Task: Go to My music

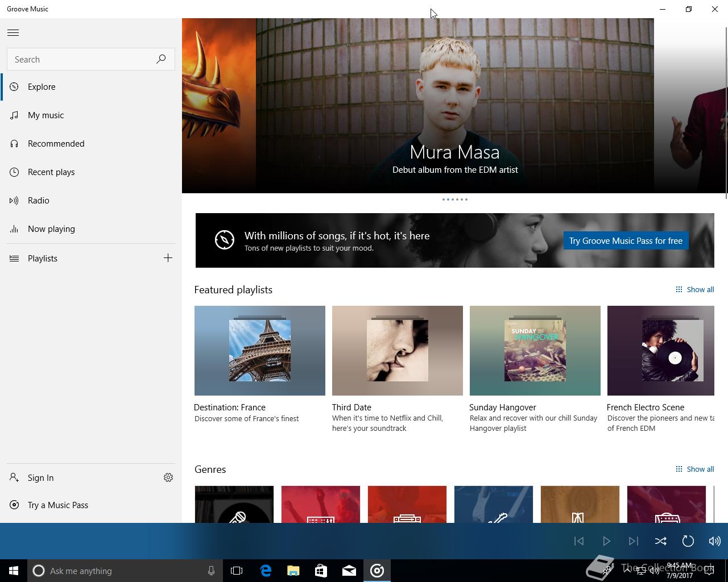Action: coord(91,115)
